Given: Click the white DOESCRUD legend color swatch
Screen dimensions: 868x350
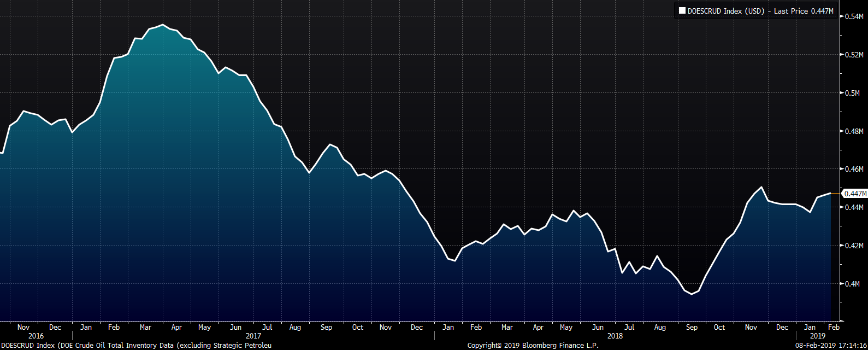Looking at the screenshot, I should click(x=682, y=10).
